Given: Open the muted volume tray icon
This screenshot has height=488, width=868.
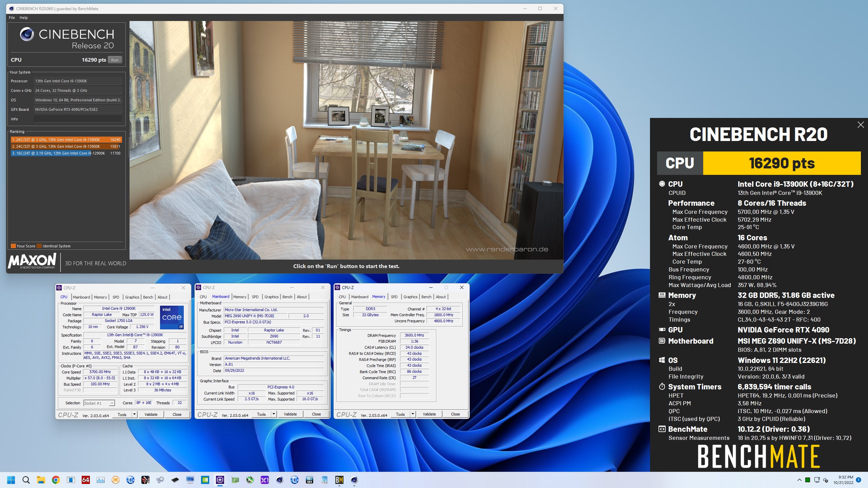Looking at the screenshot, I should 826,480.
